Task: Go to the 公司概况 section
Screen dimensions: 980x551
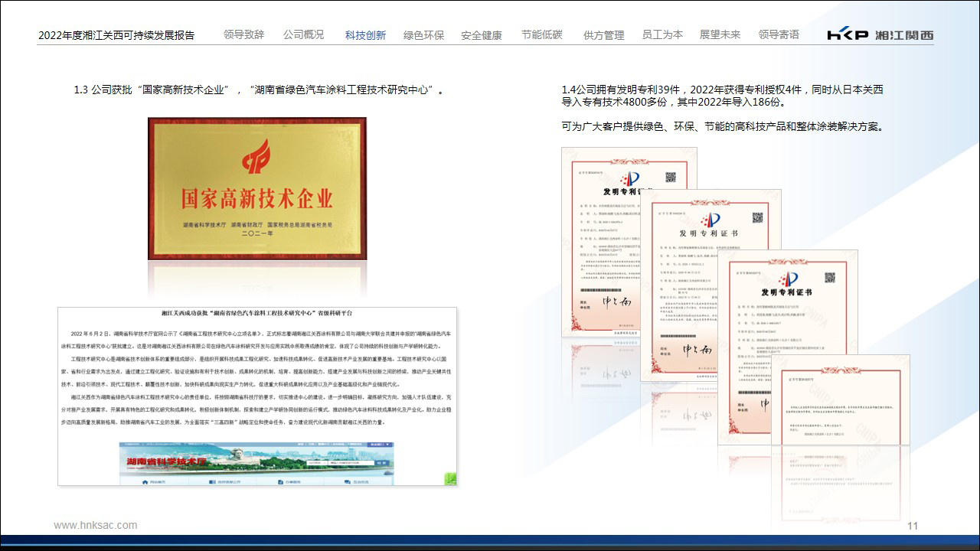Action: pyautogui.click(x=303, y=34)
